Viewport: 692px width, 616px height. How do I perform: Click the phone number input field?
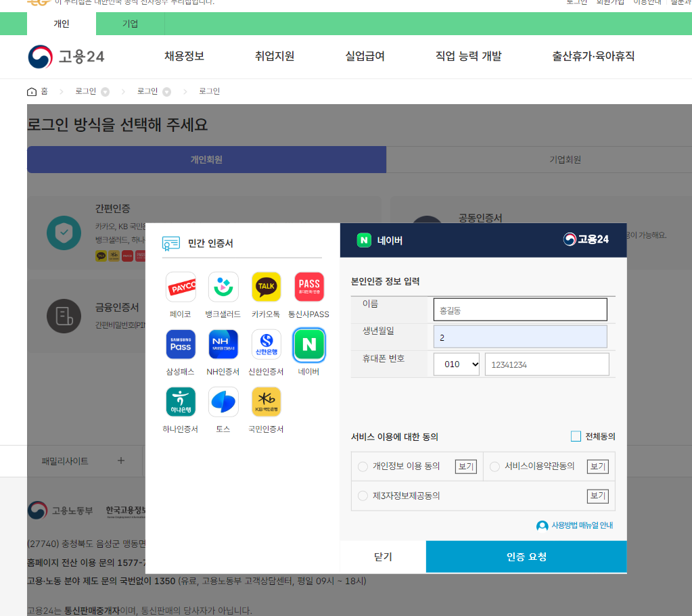pos(547,364)
